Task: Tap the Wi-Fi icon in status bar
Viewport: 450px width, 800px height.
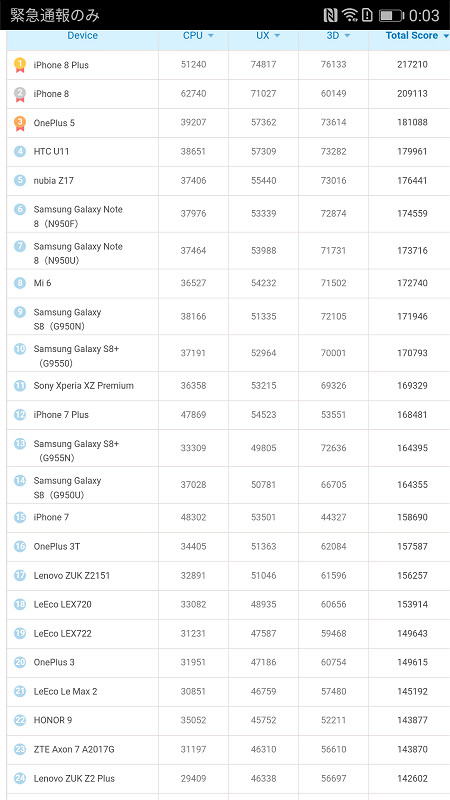Action: click(349, 15)
